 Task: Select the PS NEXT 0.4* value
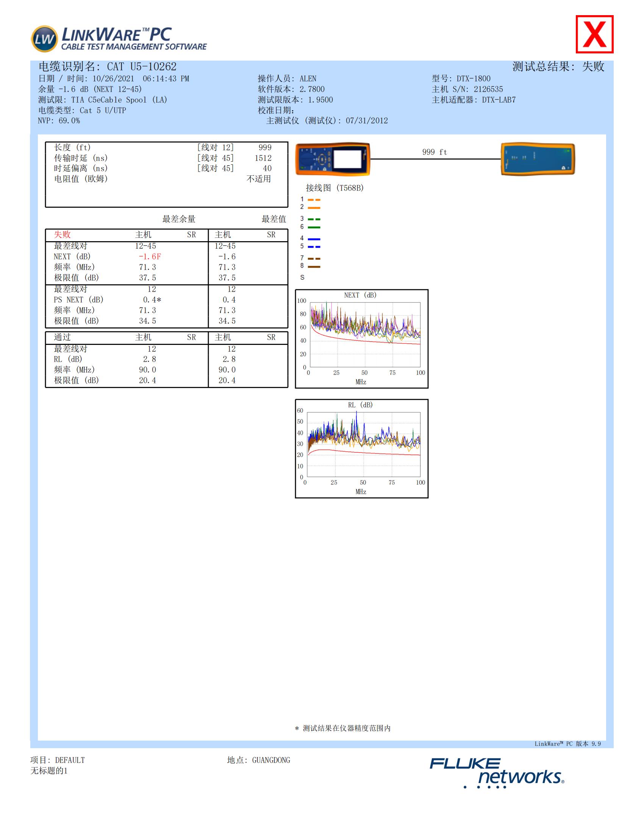click(x=152, y=300)
